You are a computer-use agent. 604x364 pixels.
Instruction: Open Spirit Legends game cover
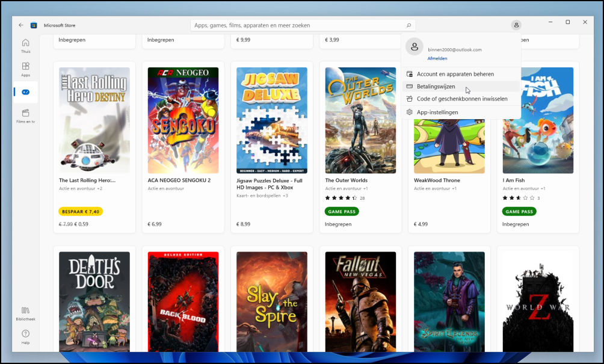pyautogui.click(x=449, y=301)
